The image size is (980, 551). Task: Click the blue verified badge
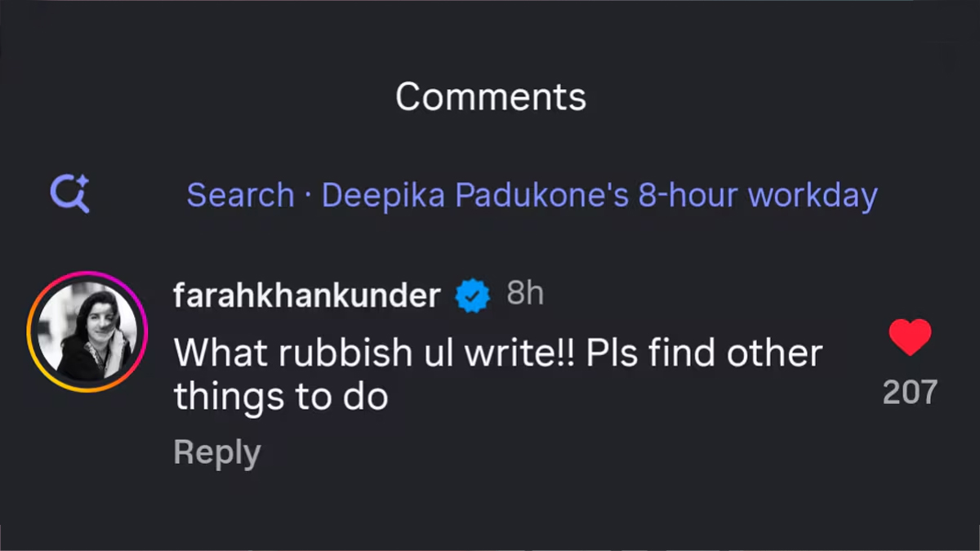point(472,295)
